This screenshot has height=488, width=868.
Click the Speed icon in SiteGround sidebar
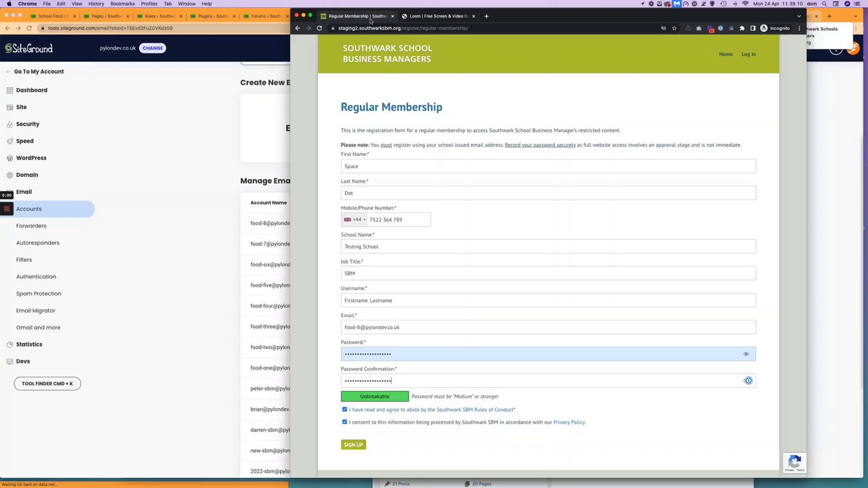[x=9, y=141]
